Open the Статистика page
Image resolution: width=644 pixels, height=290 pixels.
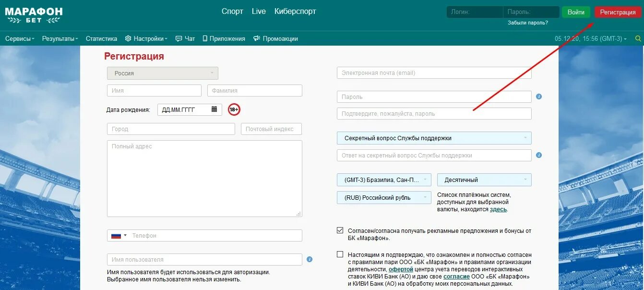(x=101, y=38)
